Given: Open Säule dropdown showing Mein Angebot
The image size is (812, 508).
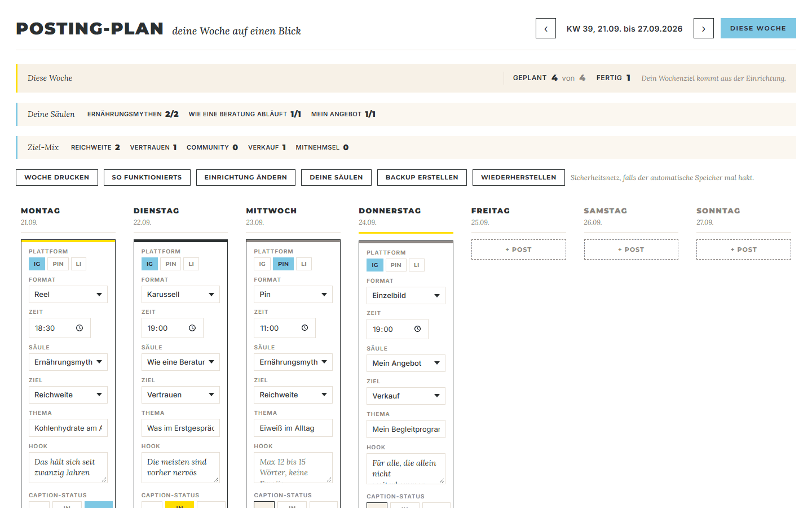Looking at the screenshot, I should pyautogui.click(x=406, y=363).
